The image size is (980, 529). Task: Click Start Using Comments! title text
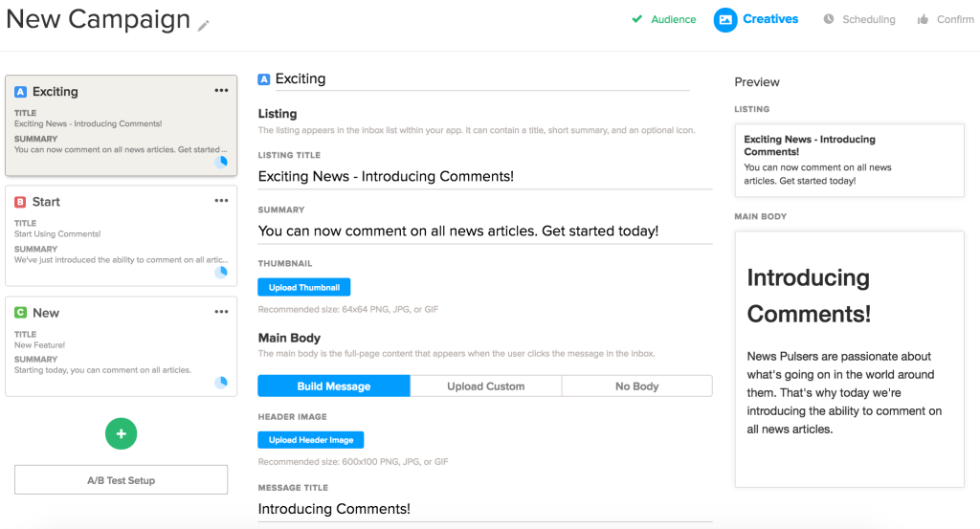[57, 234]
